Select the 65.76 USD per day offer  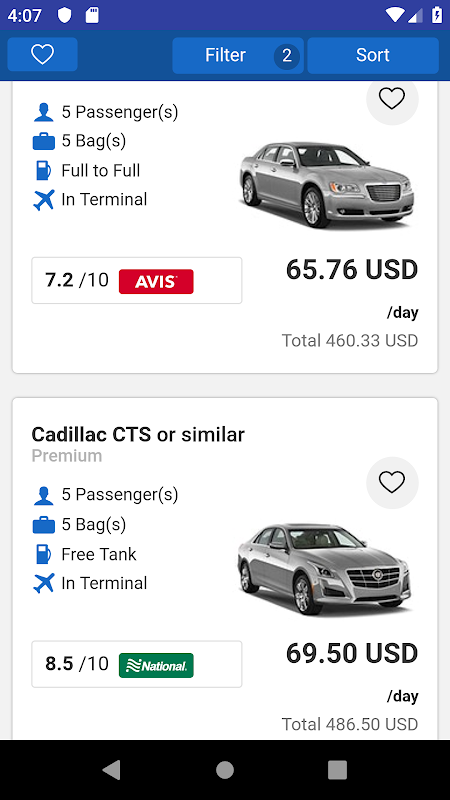[352, 270]
